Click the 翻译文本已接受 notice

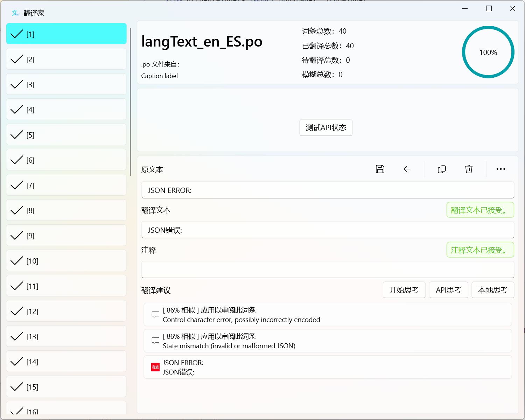click(x=480, y=210)
